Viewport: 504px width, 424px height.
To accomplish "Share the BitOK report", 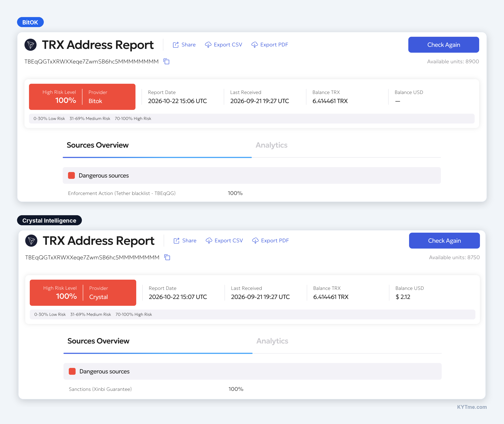I will point(184,45).
